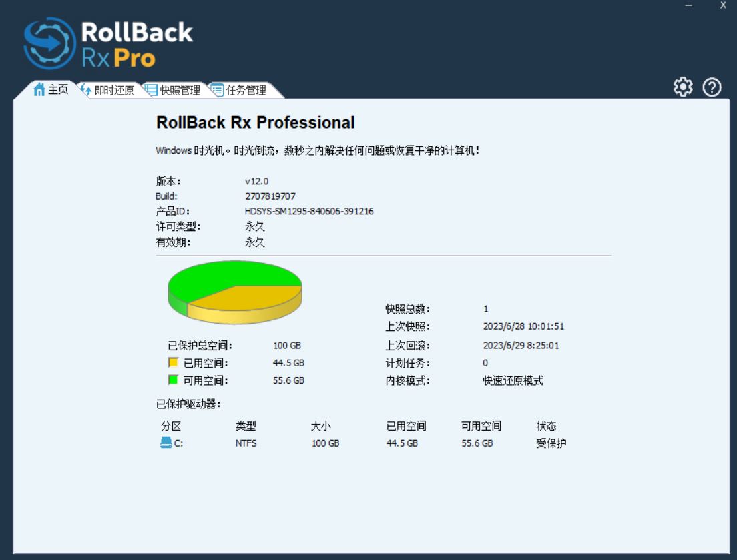Click the 100 GB protected total value
The width and height of the screenshot is (737, 560).
point(287,345)
